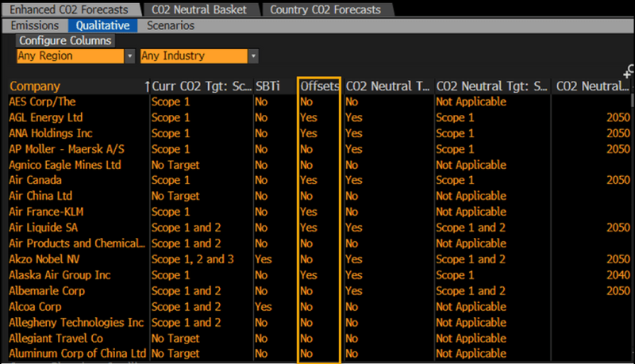Select Allegiant Travel Co row
The image size is (635, 364).
click(x=319, y=339)
